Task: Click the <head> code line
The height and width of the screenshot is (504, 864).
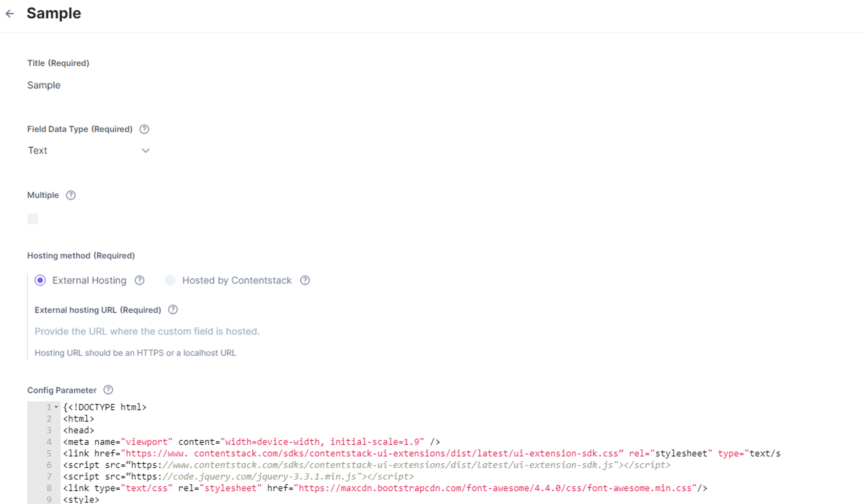Action: [x=79, y=430]
